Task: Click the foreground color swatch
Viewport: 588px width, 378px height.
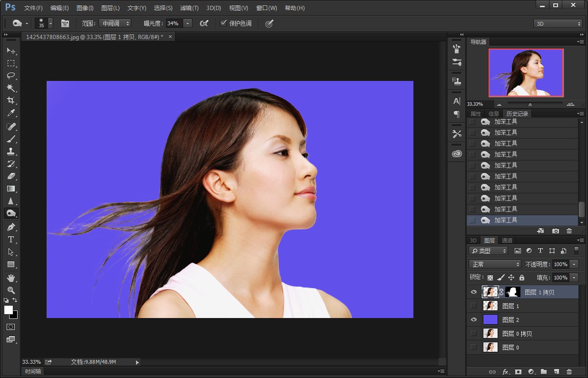Action: point(9,310)
